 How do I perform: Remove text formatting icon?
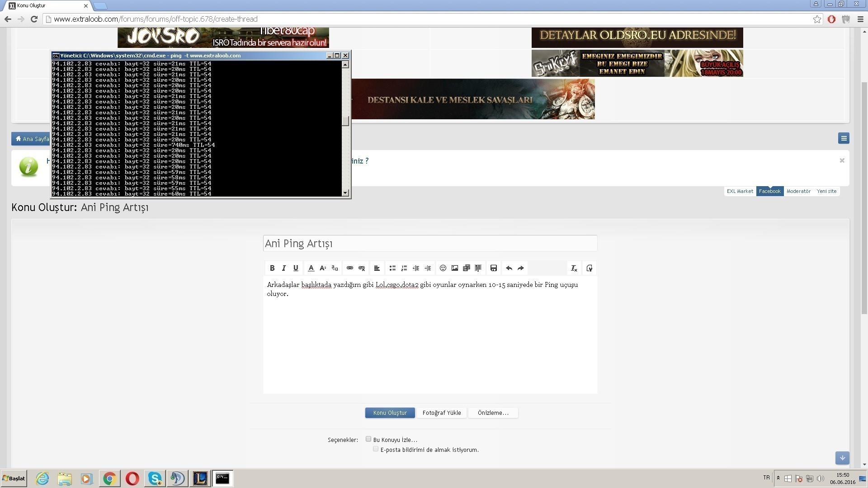[574, 268]
